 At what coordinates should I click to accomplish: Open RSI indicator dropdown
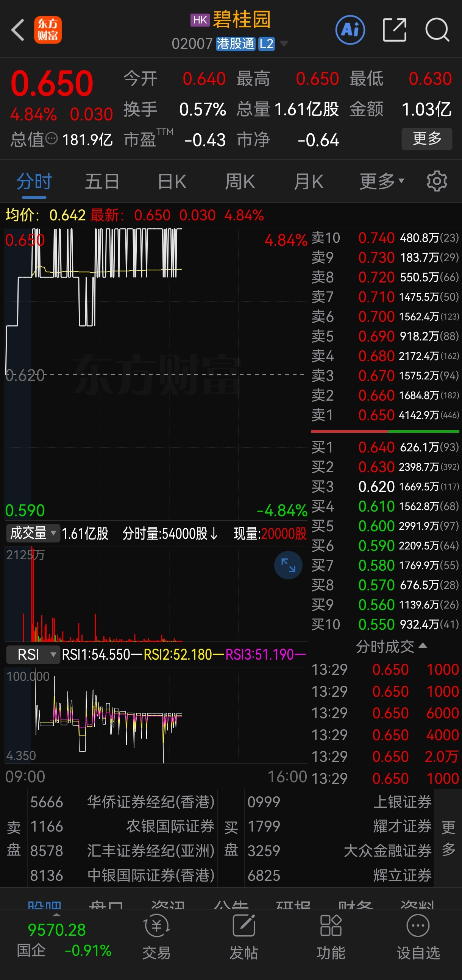coord(33,654)
